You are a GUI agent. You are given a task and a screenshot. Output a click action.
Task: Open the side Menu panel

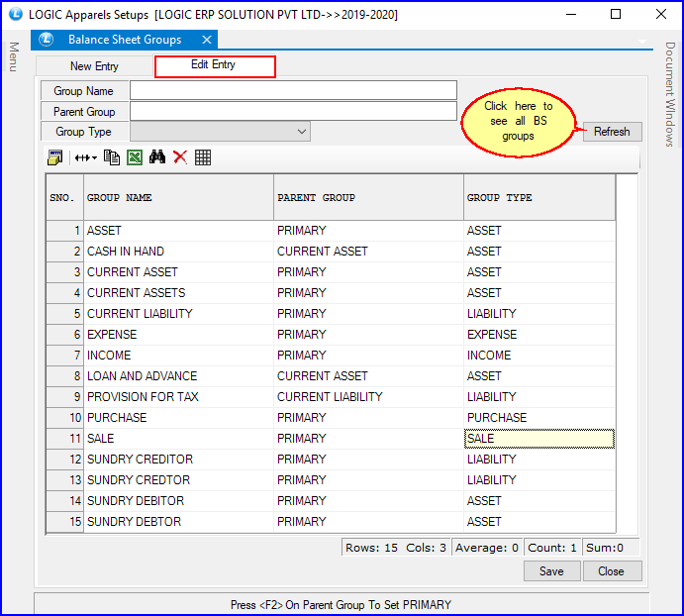tap(14, 56)
